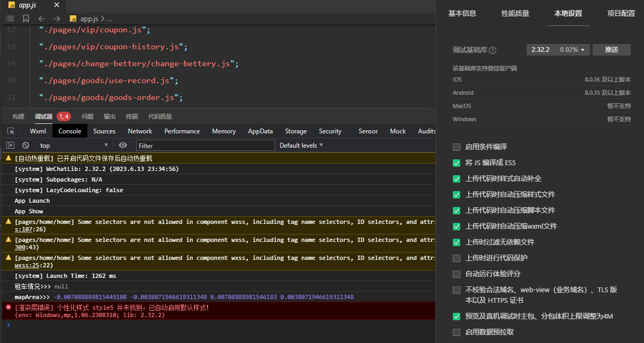Screen dimensions: 644x343
Task: Click the help icon beside 调试基础库
Action: tap(493, 50)
